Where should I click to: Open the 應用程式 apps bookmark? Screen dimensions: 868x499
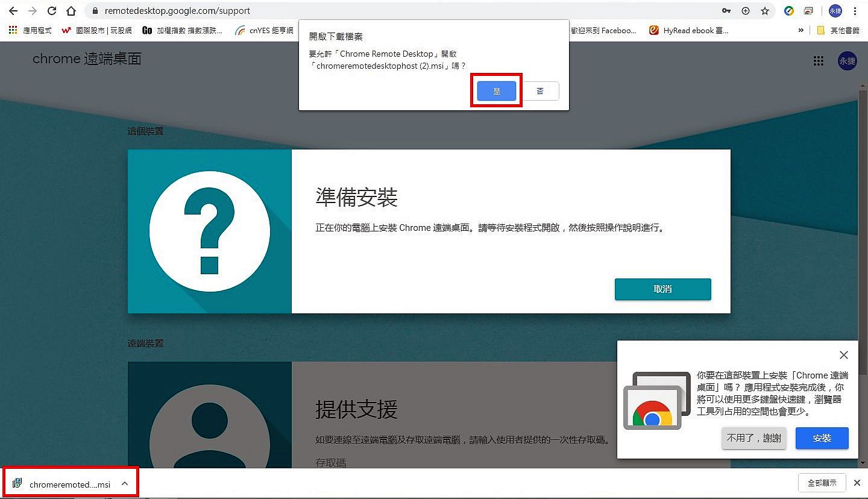(30, 30)
